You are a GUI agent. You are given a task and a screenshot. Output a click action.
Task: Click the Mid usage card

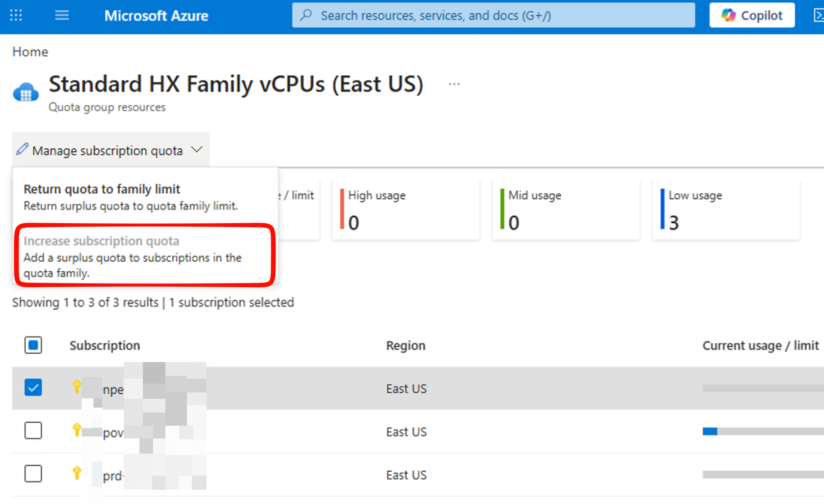click(566, 209)
